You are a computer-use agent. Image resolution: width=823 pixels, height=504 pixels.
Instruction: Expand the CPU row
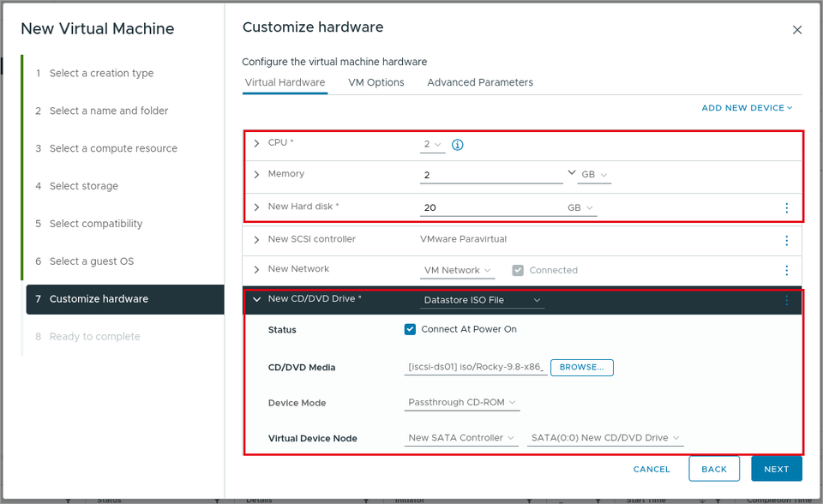tap(256, 143)
